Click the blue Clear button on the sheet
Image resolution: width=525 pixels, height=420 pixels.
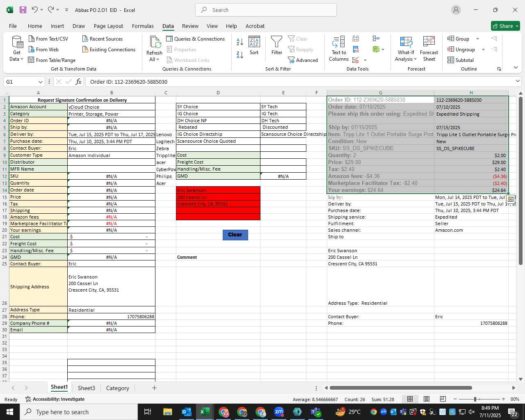tap(235, 235)
